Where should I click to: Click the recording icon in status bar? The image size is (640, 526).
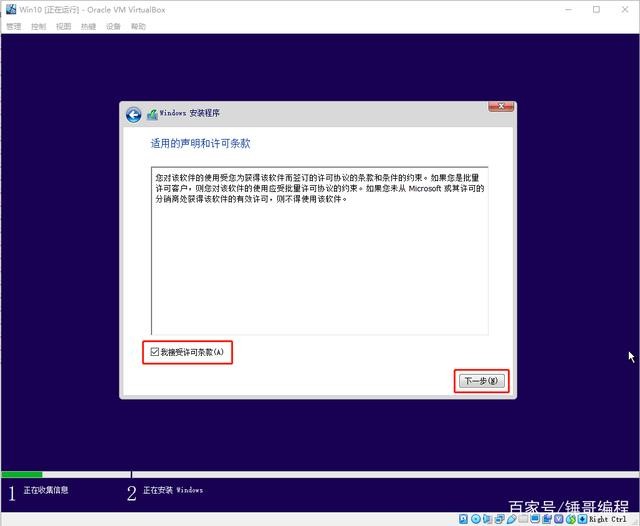pyautogui.click(x=547, y=519)
